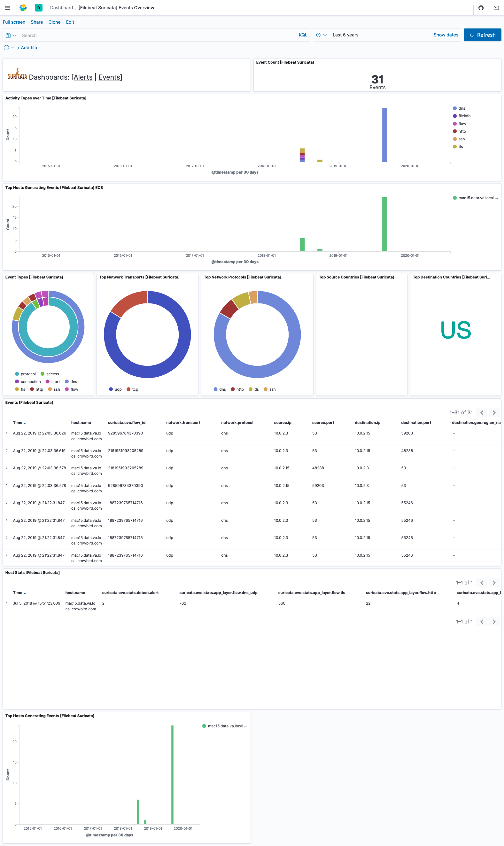
Task: Expand the first event row at 22:03:36.626
Action: coord(6,433)
